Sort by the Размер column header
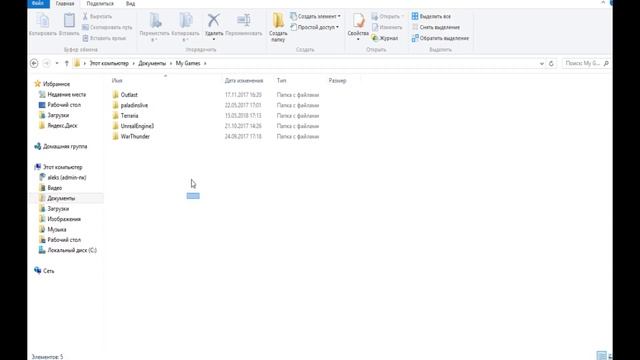The image size is (640, 360). point(338,80)
